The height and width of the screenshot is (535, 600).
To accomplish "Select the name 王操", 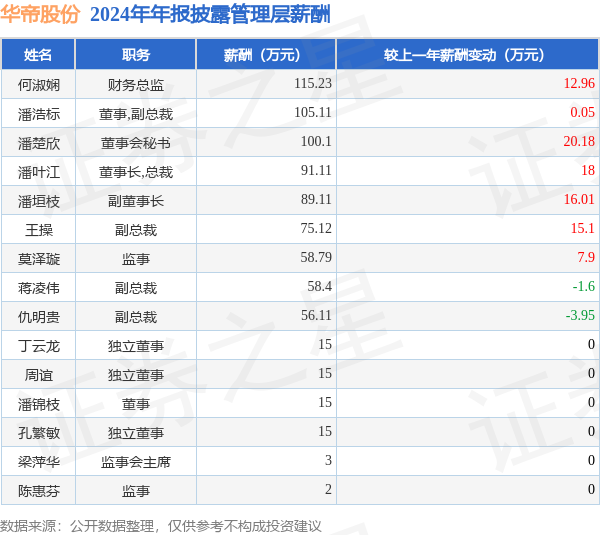I will coord(39,230).
